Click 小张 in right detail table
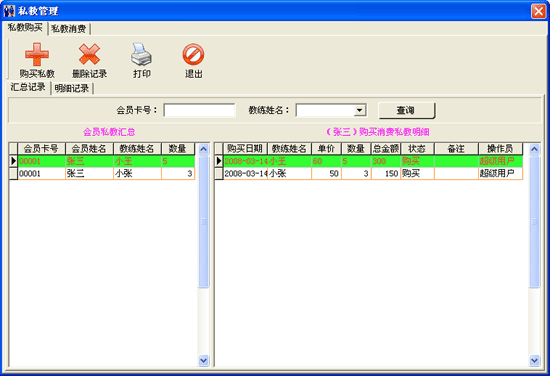Screen dimensions: 550x376 (289, 174)
